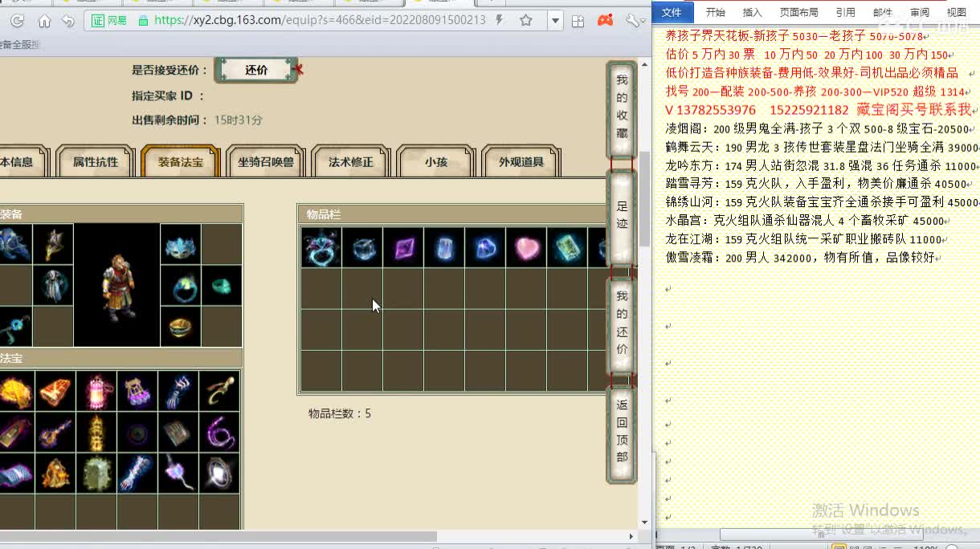Click the pink lantern treasure icon

(x=96, y=391)
